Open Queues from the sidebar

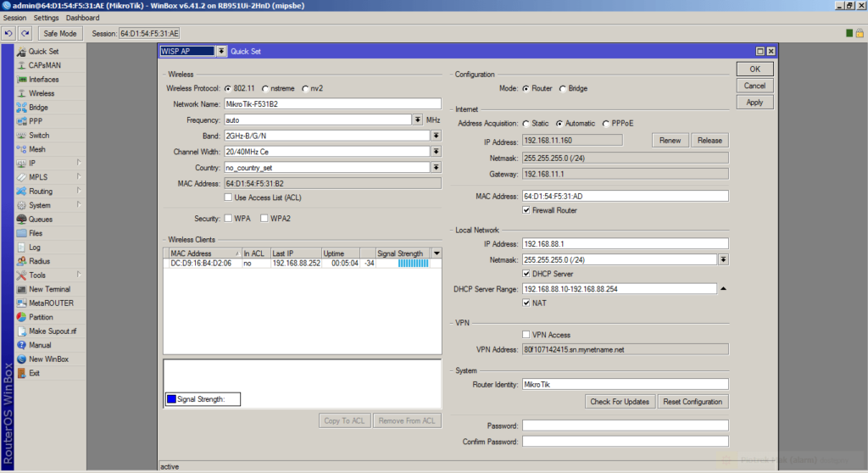[x=40, y=220]
